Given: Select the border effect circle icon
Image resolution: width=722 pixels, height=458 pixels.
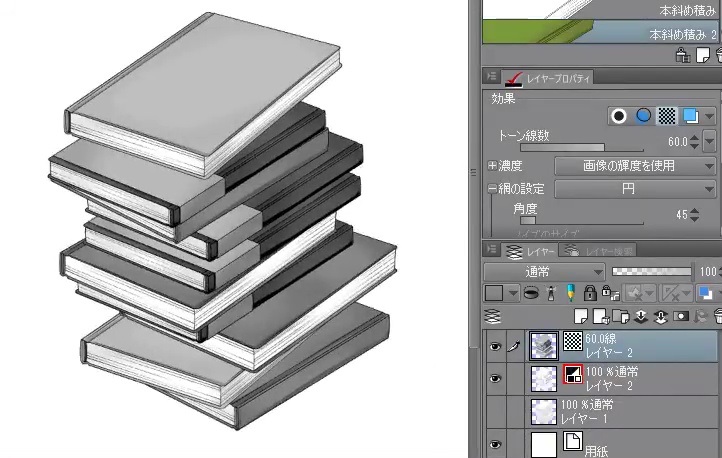Looking at the screenshot, I should pos(619,116).
